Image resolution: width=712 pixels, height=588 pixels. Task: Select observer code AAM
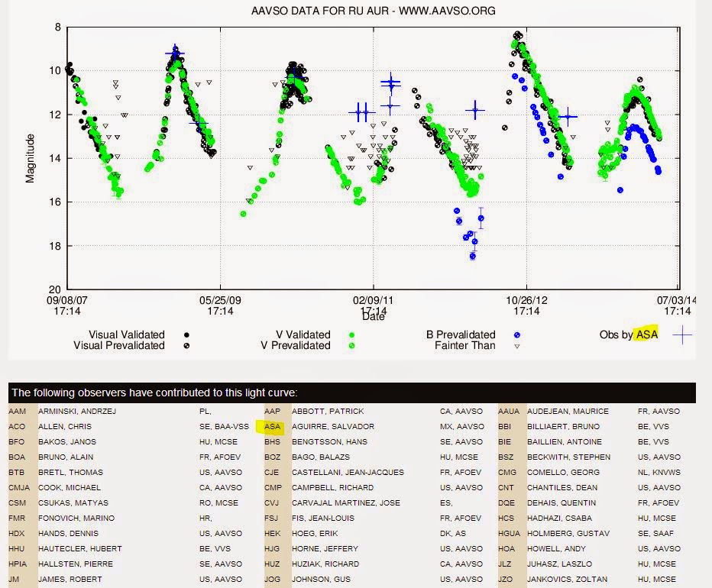(18, 412)
